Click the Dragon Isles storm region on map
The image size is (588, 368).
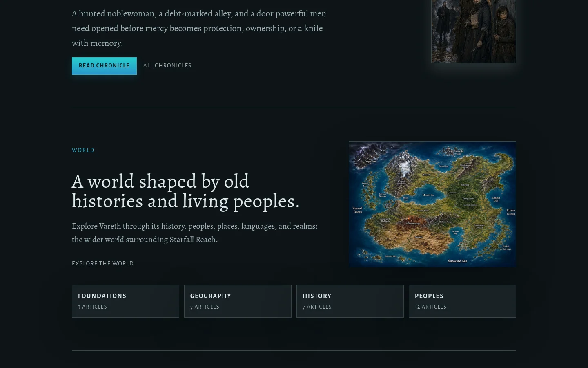[x=368, y=156]
